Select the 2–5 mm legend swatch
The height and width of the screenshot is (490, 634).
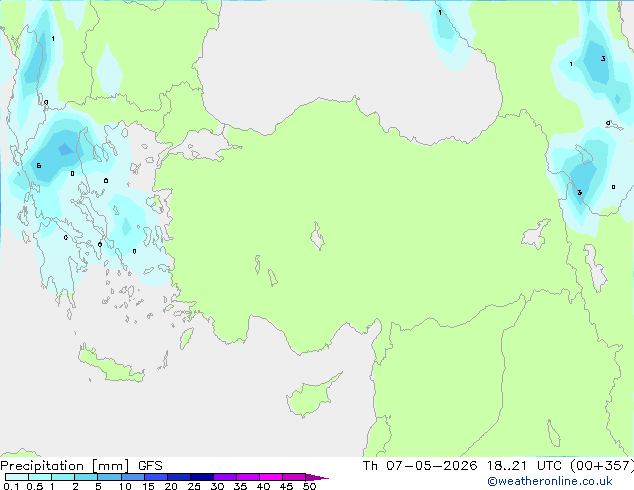(86, 477)
